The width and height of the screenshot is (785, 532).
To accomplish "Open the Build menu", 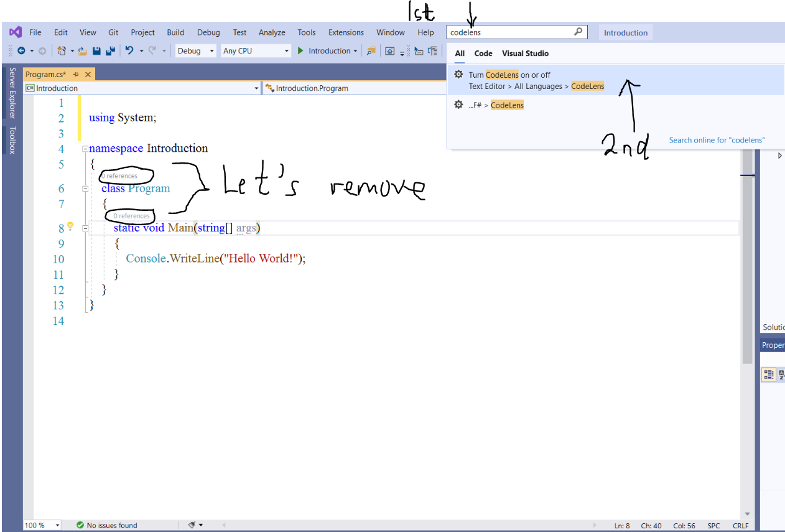I will point(175,32).
